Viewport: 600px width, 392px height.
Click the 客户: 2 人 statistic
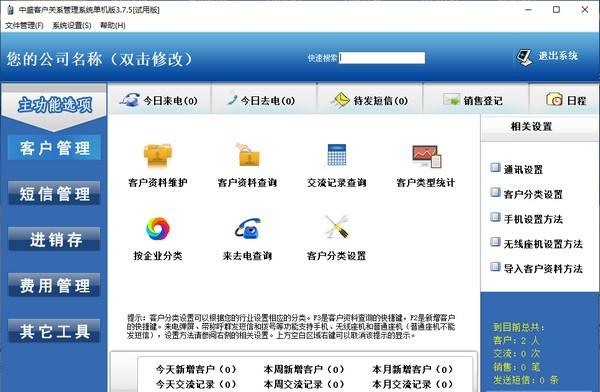tap(516, 340)
